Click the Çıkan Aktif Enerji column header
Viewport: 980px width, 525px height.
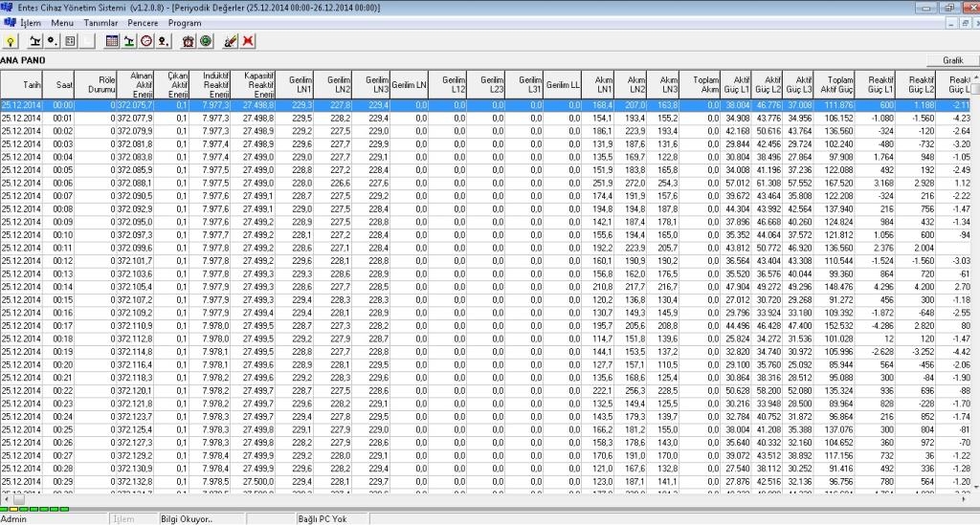click(171, 84)
